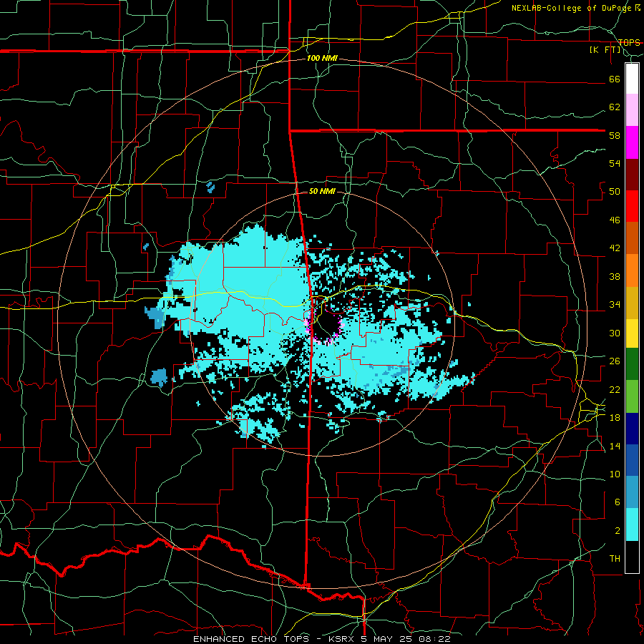Click the KSRX station identifier in caption
This screenshot has height=644, width=644.
click(343, 639)
